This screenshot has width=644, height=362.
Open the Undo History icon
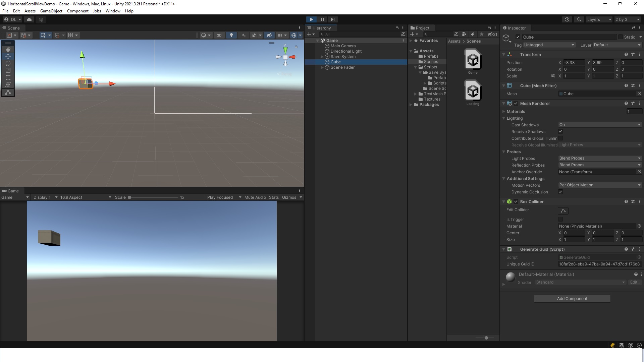(x=567, y=19)
